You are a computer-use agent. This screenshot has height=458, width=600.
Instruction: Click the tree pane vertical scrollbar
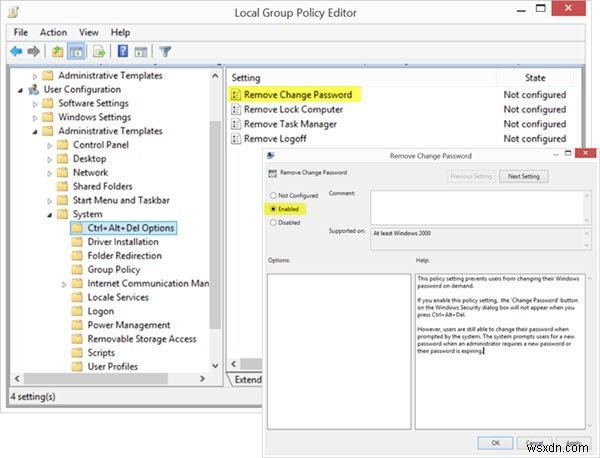click(215, 225)
